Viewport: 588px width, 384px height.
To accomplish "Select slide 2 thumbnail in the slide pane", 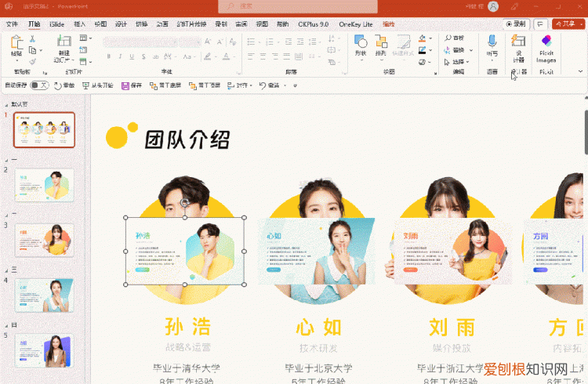I will [x=44, y=185].
